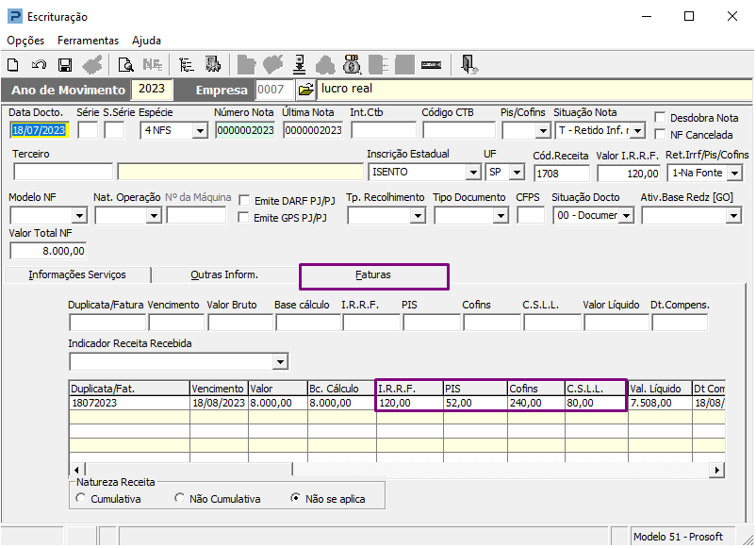This screenshot has width=756, height=548.
Task: Create a new record with the blank page icon
Action: 13,65
